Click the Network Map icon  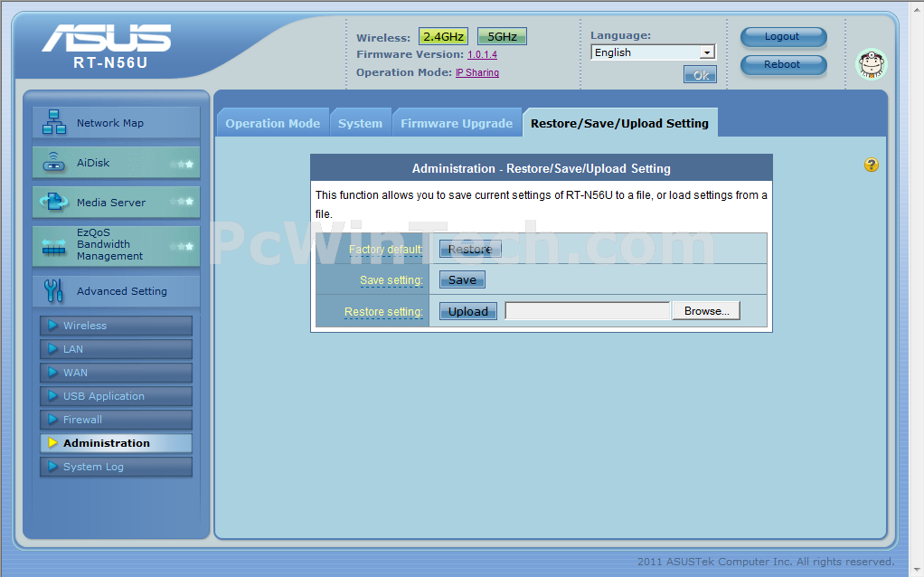[x=53, y=122]
